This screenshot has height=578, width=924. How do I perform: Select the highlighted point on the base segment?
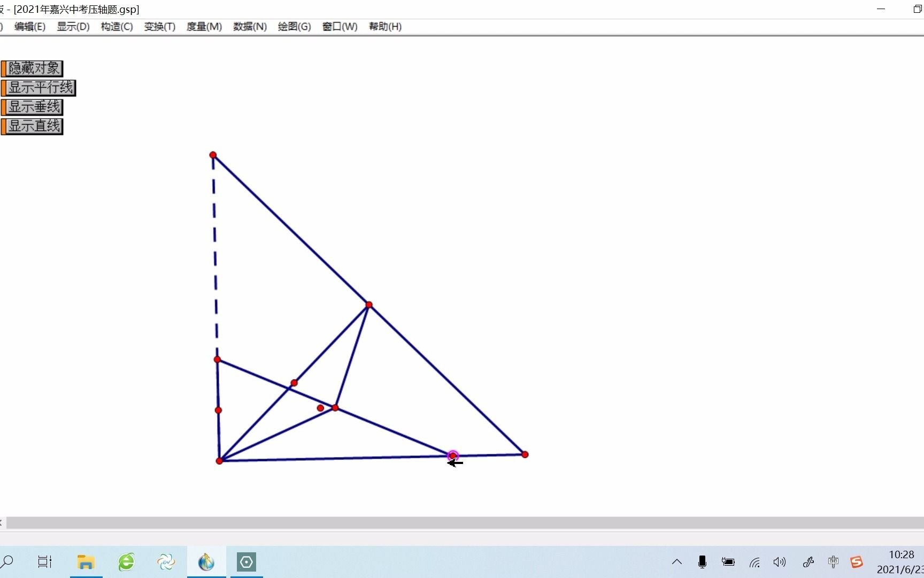point(453,456)
